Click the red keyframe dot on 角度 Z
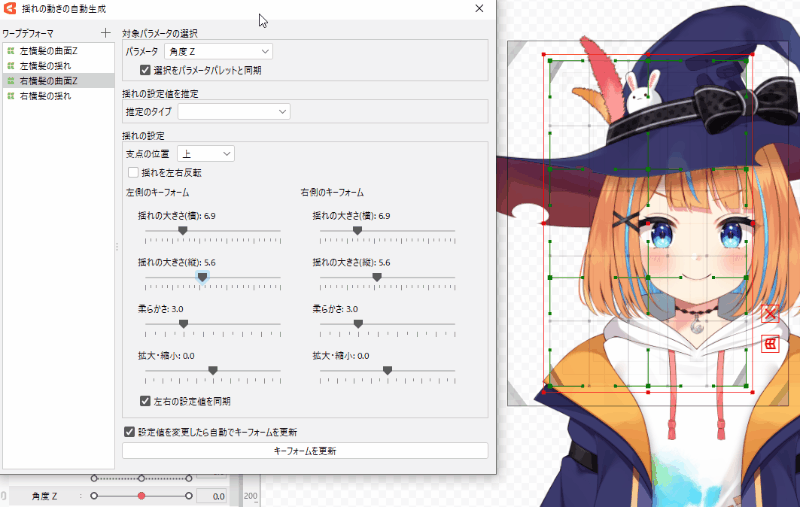800x507 pixels. pos(141,495)
